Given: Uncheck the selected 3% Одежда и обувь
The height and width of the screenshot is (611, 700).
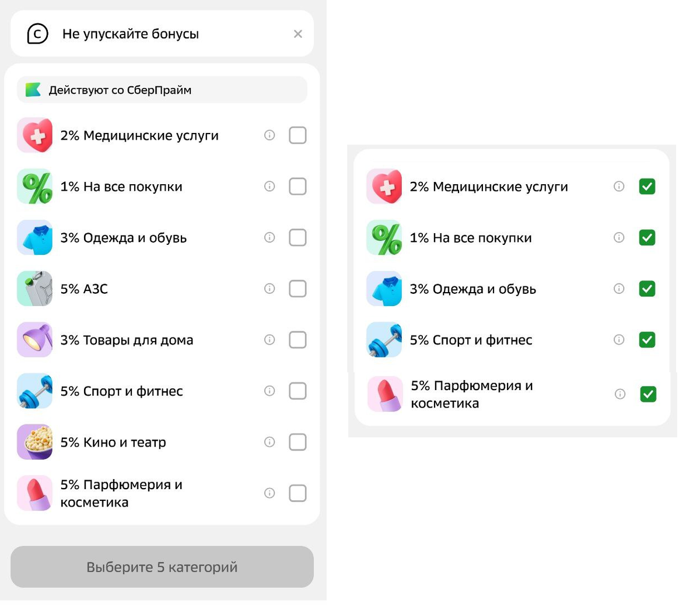Looking at the screenshot, I should coord(647,289).
